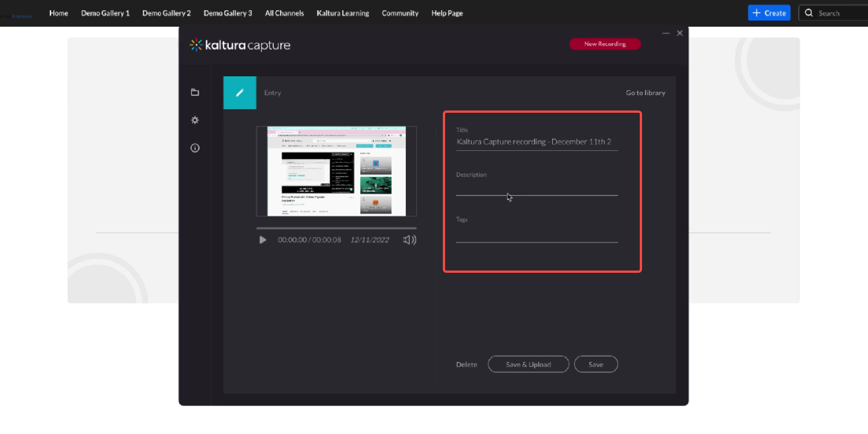Click Go to library link
The height and width of the screenshot is (434, 868).
645,93
